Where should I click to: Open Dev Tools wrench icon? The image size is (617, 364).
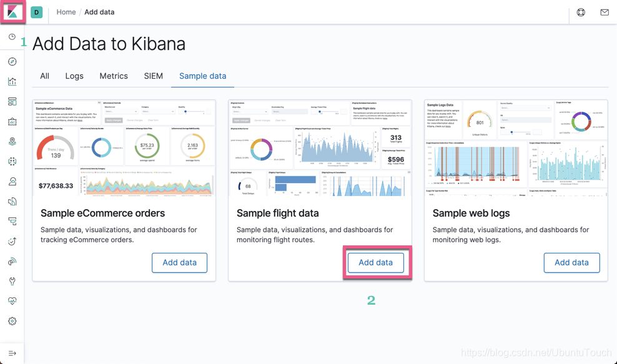(12, 281)
